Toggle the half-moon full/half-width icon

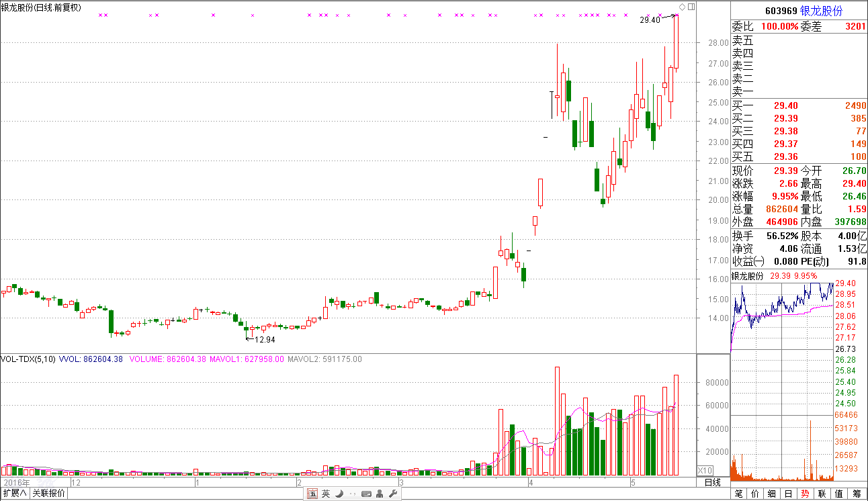(x=339, y=494)
